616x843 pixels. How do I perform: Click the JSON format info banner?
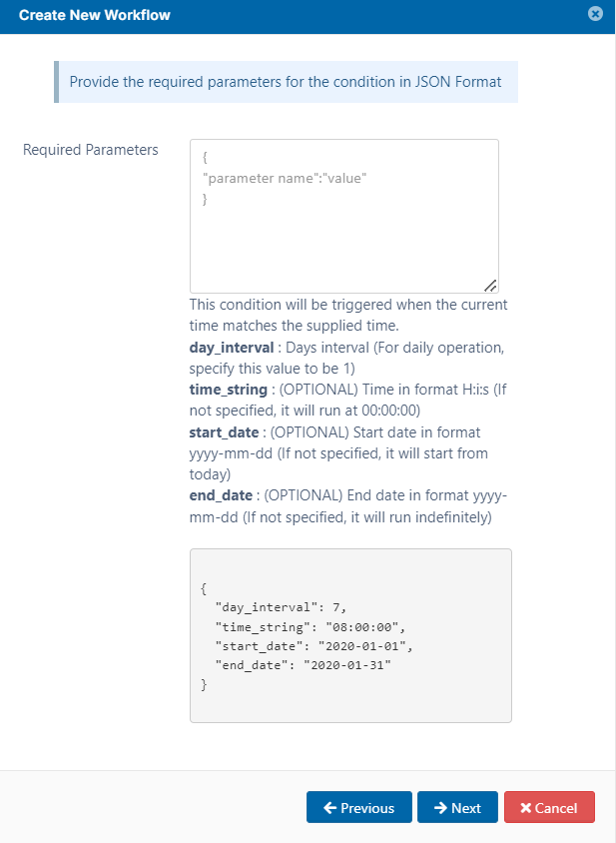(286, 81)
